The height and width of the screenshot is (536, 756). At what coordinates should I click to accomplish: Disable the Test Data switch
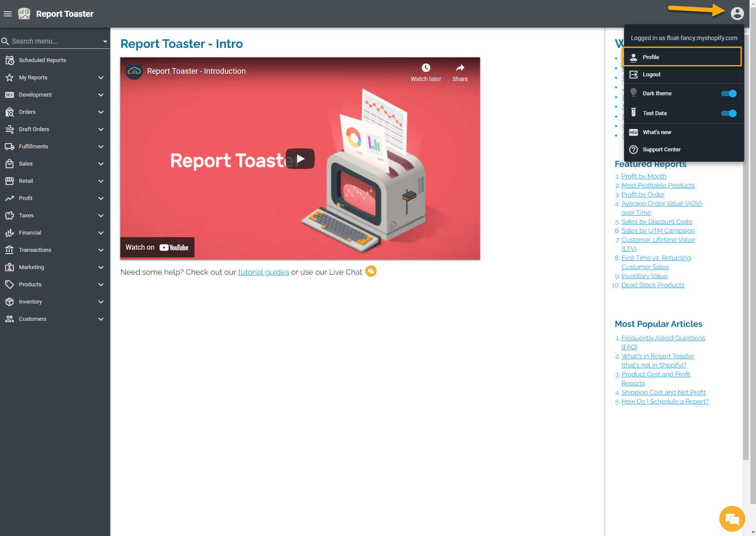(728, 113)
